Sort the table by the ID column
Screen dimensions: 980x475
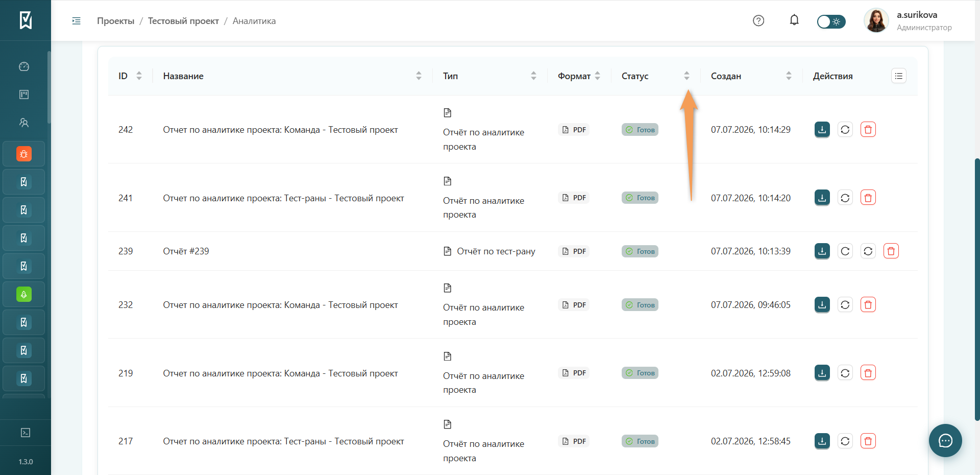[x=139, y=76]
